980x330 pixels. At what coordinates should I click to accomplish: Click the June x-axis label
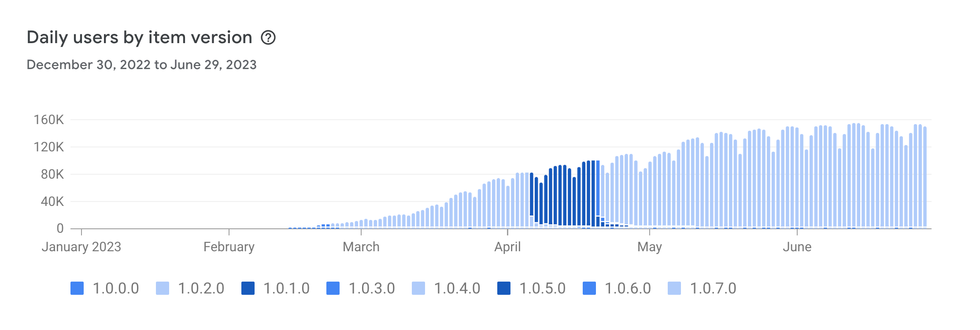point(797,247)
